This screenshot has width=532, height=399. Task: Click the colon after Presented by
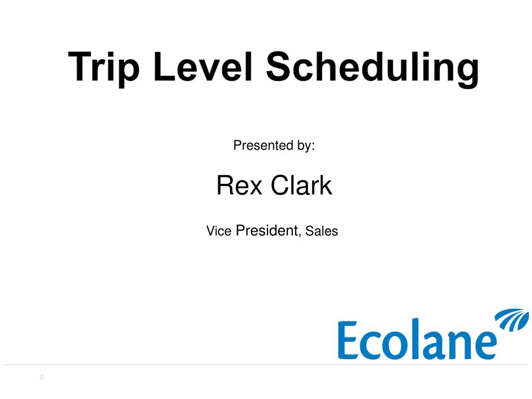pos(313,147)
